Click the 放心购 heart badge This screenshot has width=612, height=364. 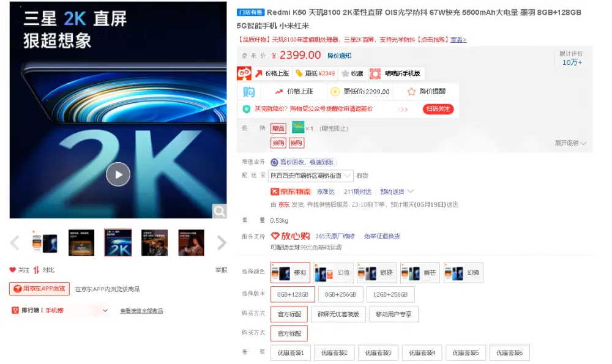point(290,236)
